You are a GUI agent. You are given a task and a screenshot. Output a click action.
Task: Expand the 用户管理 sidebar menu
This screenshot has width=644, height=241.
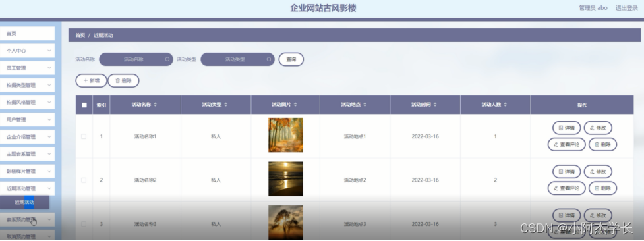click(28, 120)
